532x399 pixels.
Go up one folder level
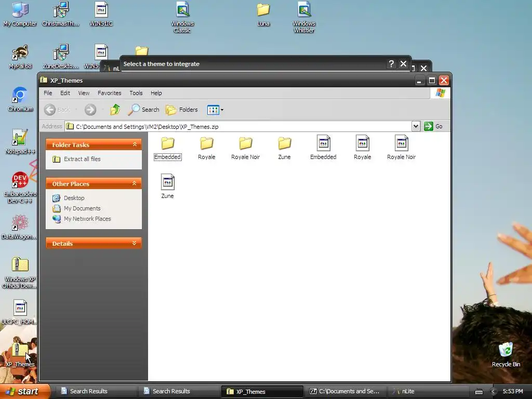point(115,110)
